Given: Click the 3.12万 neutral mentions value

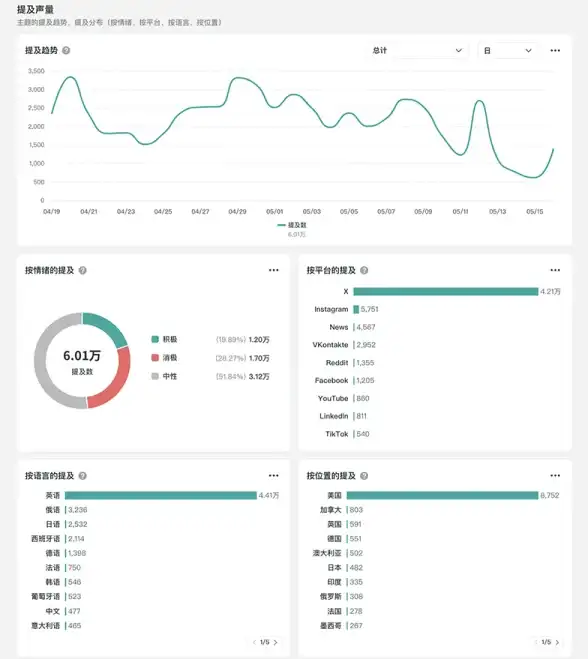Looking at the screenshot, I should pyautogui.click(x=259, y=377).
